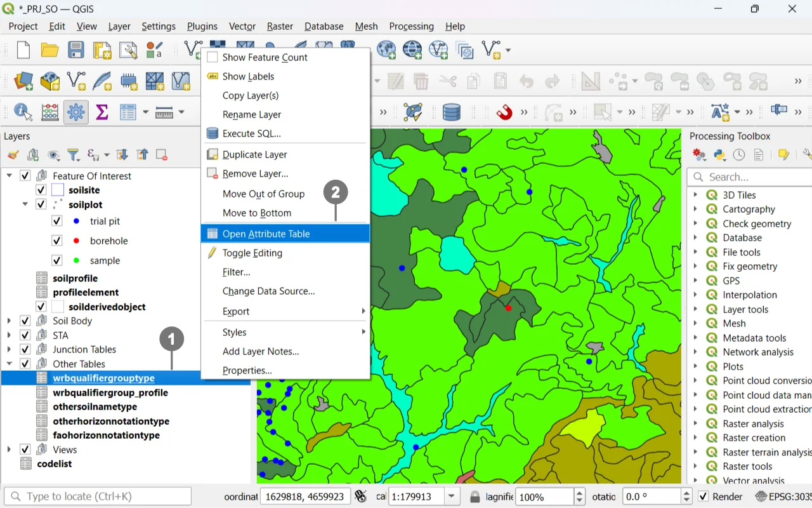Select Open Attribute Table from context menu
This screenshot has width=812, height=508.
[266, 234]
